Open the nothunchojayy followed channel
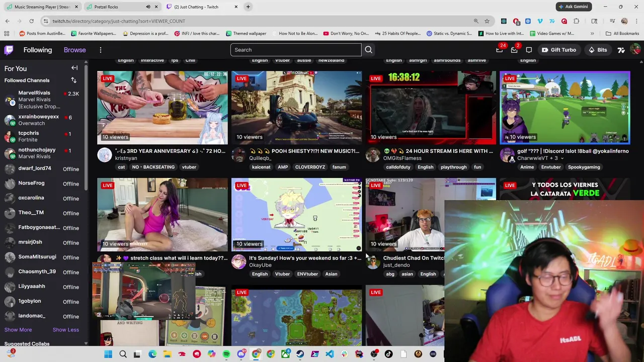Viewport: 644px width, 362px height. coord(43,153)
